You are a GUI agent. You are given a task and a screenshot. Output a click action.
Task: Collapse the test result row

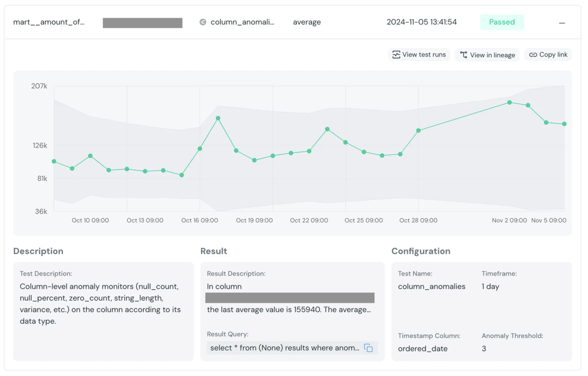(x=562, y=23)
